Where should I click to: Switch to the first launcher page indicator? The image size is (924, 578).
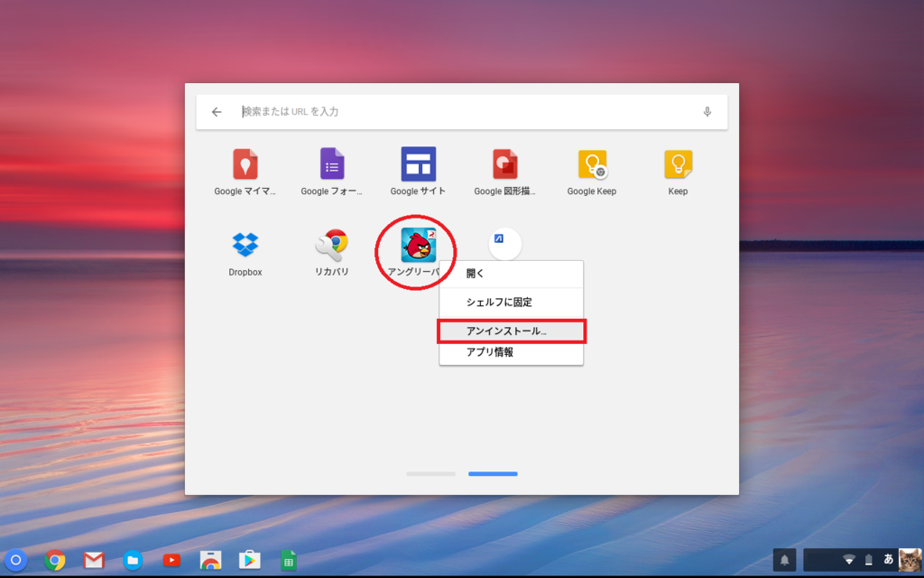430,473
